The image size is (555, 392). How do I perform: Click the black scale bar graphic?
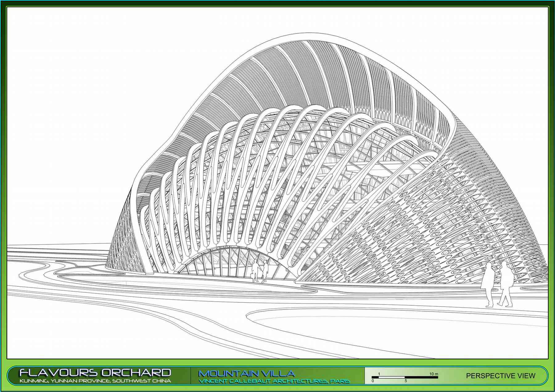405,377
